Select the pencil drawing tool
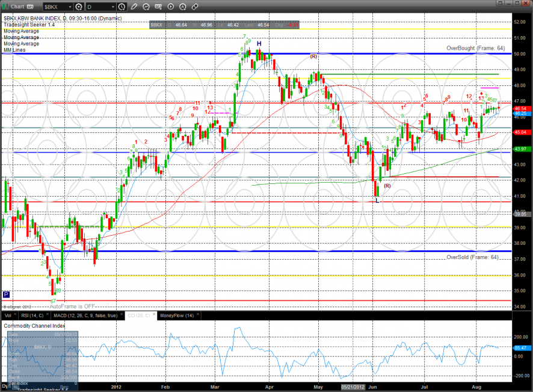Image resolution: width=533 pixels, height=392 pixels. tap(135, 7)
